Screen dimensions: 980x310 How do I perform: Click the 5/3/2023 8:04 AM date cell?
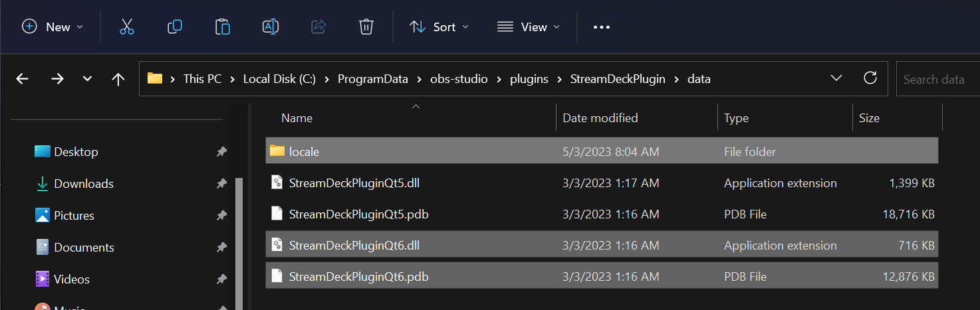pos(611,152)
